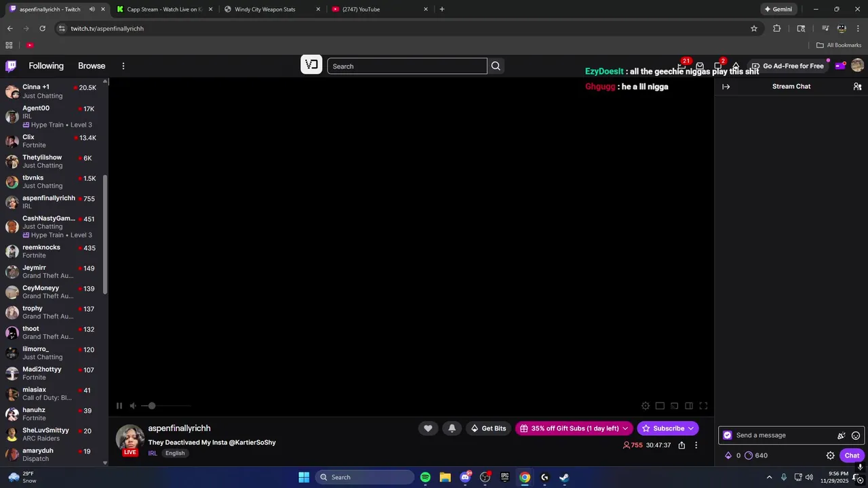Open a new browser tab
This screenshot has width=868, height=488.
(442, 9)
